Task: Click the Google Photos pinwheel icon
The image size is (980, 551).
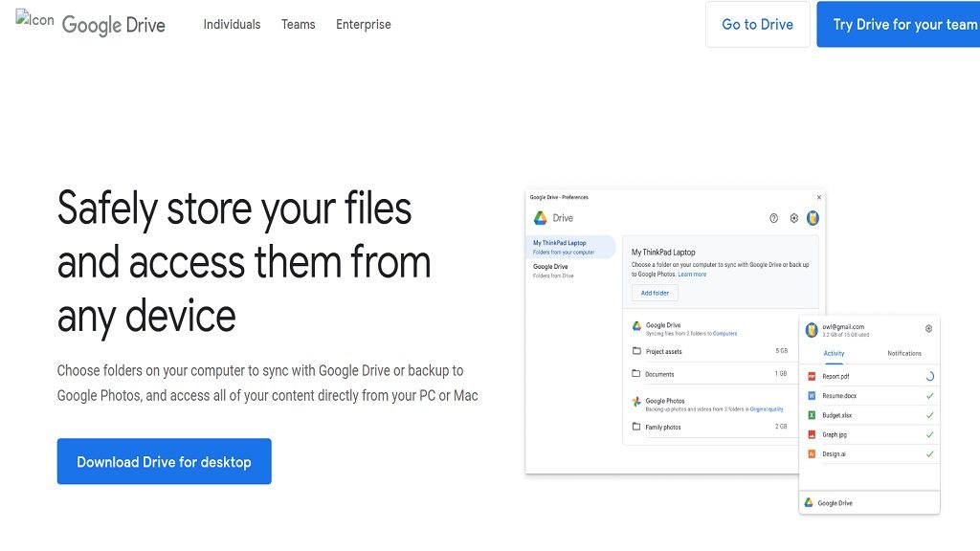Action: [636, 402]
